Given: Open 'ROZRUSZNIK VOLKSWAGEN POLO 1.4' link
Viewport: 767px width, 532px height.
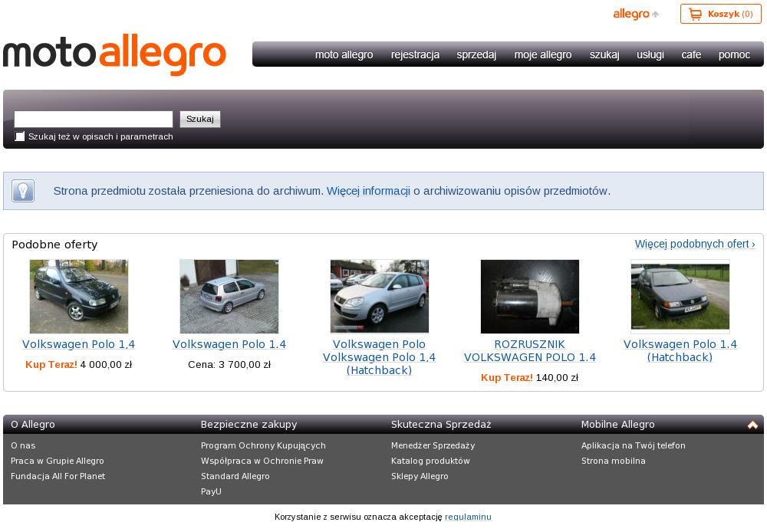Looking at the screenshot, I should (530, 350).
